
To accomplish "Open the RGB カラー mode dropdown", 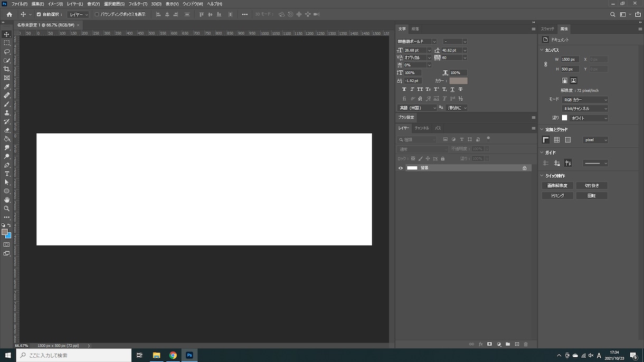I will tap(585, 100).
